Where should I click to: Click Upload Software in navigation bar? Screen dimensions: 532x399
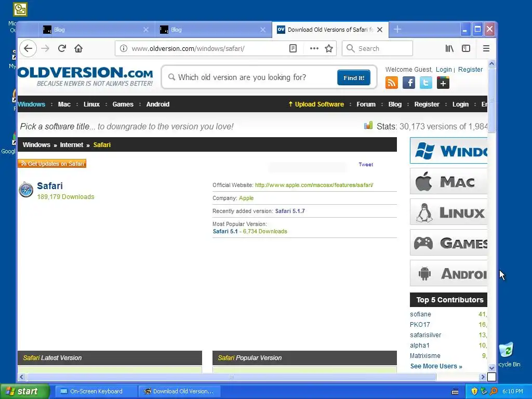coord(316,104)
